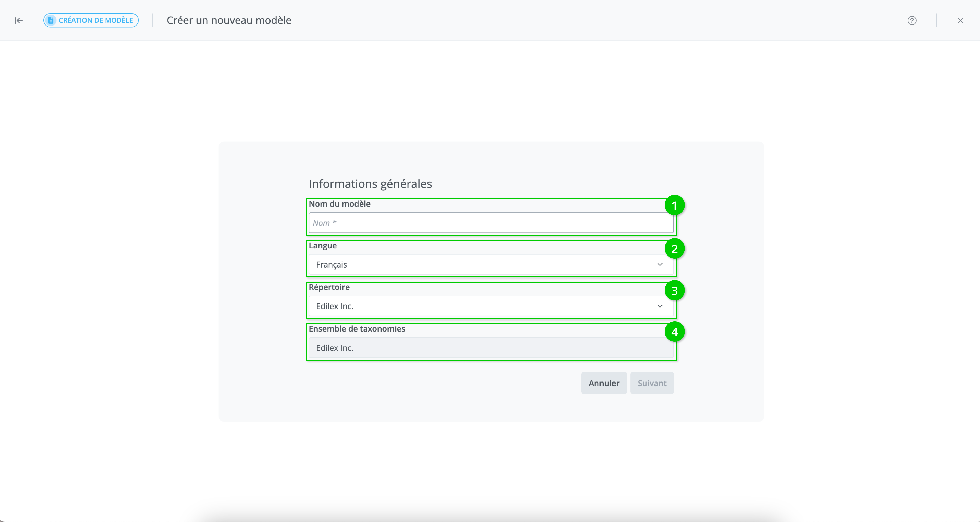The height and width of the screenshot is (522, 980).
Task: Click the collapse panel arrow icon
Action: 19,21
